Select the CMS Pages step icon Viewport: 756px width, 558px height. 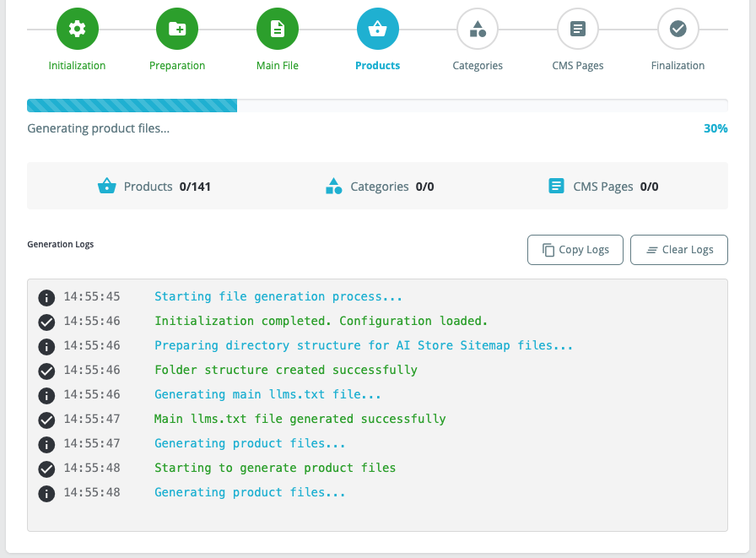pyautogui.click(x=578, y=29)
